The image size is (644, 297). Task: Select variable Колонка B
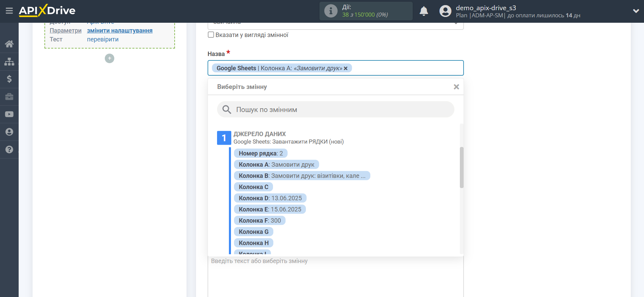(302, 176)
